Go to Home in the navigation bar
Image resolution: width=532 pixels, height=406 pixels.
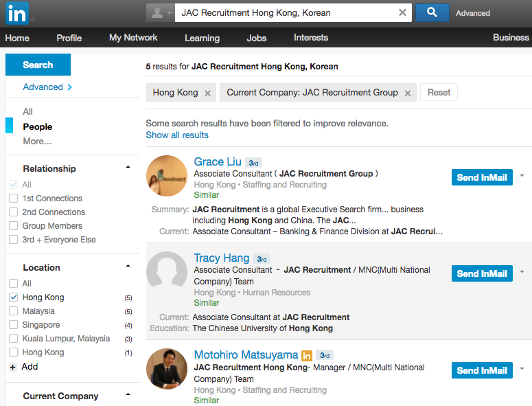point(17,38)
